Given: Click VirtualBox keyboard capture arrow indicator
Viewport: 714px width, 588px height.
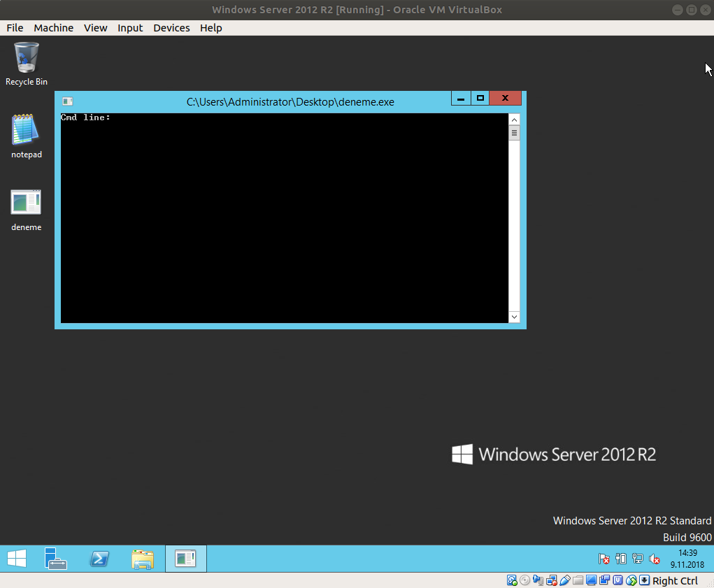Looking at the screenshot, I should pyautogui.click(x=644, y=580).
